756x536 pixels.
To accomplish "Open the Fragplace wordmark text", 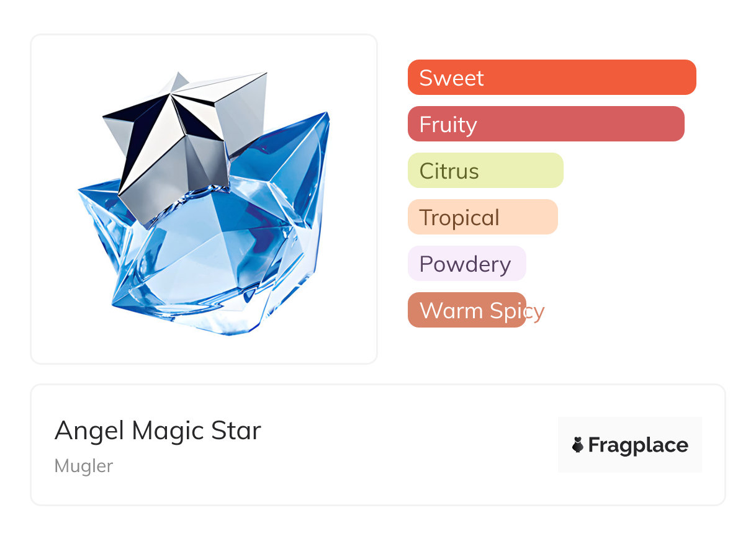I will click(638, 445).
